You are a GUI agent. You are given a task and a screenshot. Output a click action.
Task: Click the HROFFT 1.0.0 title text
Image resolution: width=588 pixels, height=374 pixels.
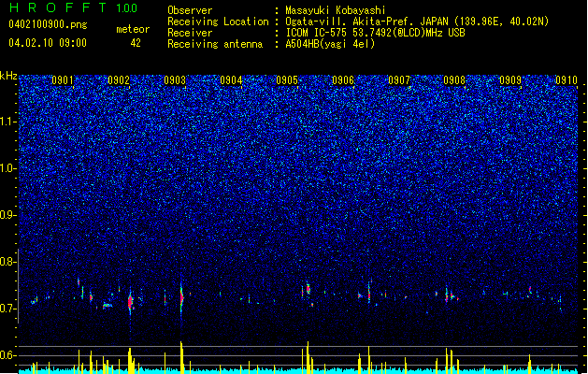(x=74, y=7)
